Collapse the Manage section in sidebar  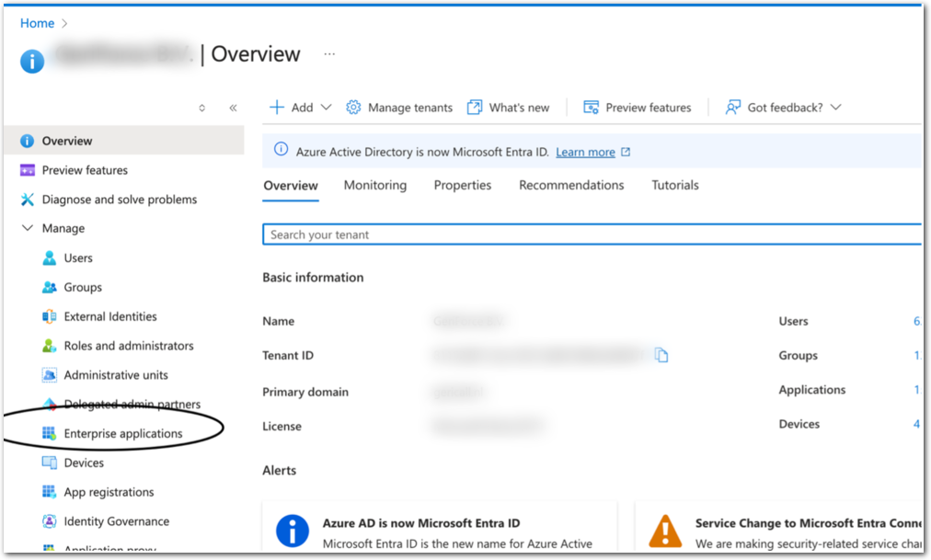(x=28, y=229)
